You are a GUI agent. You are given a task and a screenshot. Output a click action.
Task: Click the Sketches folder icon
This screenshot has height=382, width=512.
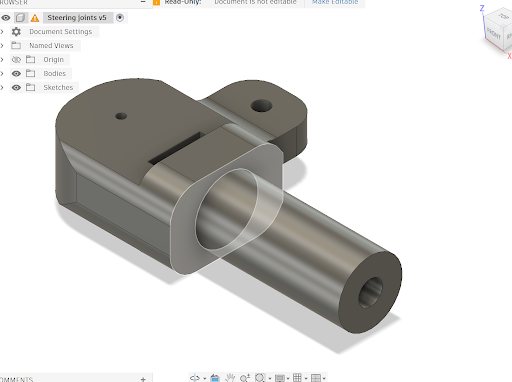coord(30,87)
